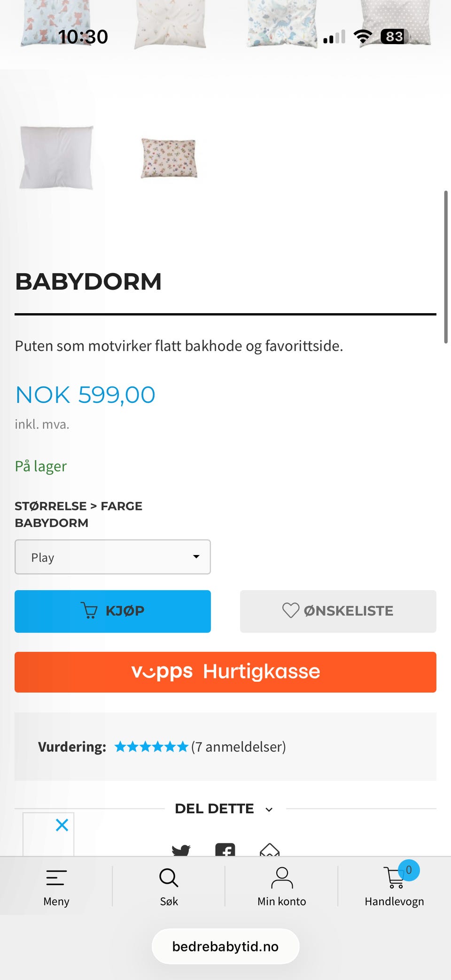Pay with Vipps Hurtigkasse

225,672
